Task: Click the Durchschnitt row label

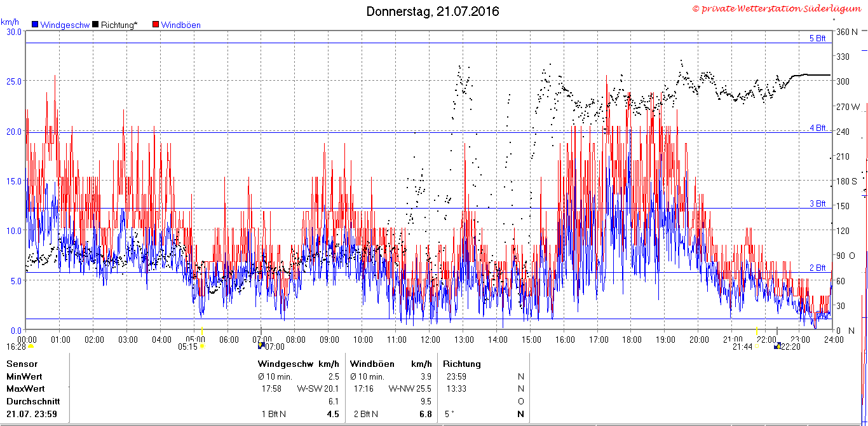Action: click(33, 401)
